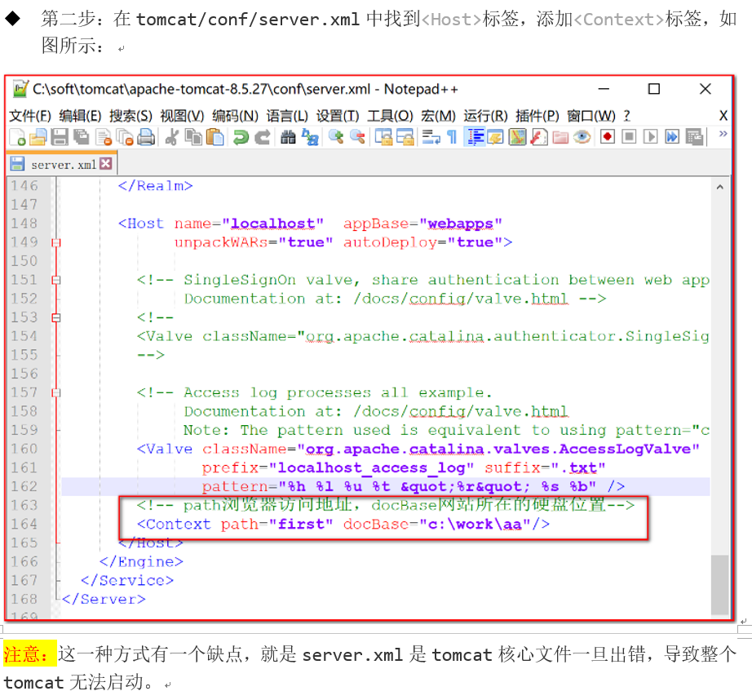This screenshot has height=700, width=752.
Task: Click the green Undo arrow
Action: click(x=241, y=137)
